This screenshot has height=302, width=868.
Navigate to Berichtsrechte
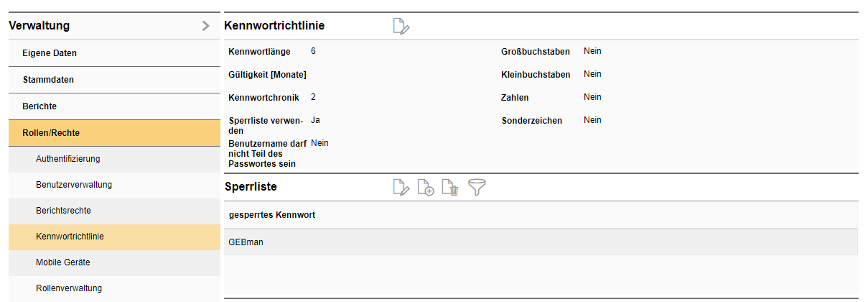click(63, 211)
